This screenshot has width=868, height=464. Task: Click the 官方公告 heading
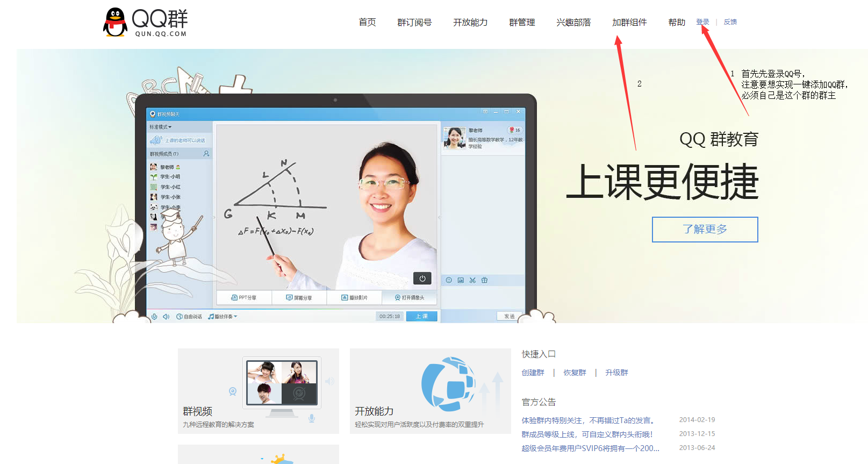click(539, 402)
